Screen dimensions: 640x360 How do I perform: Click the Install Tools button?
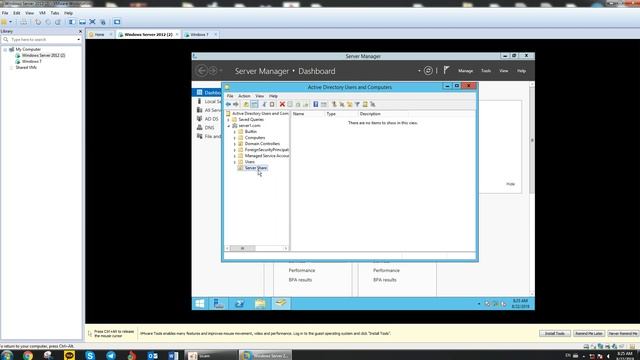pos(555,333)
